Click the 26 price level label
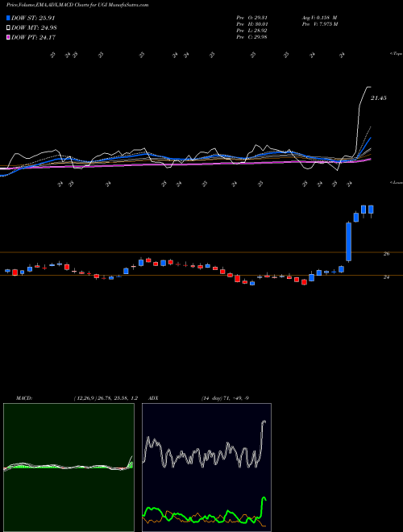Image resolution: width=403 pixels, height=532 pixels. 386,253
